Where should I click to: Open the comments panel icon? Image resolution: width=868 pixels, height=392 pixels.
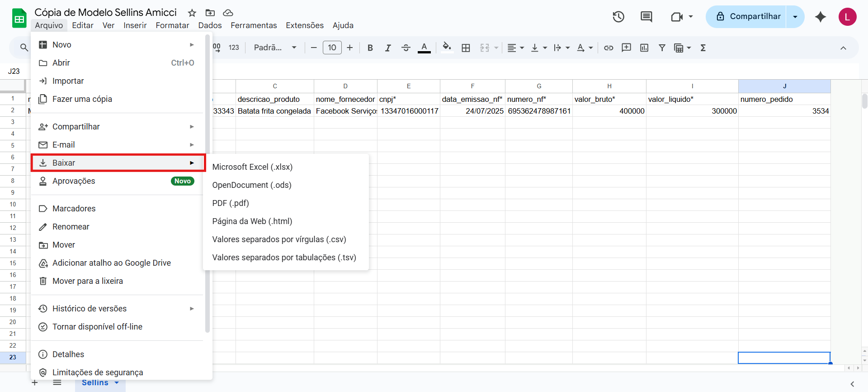(646, 17)
